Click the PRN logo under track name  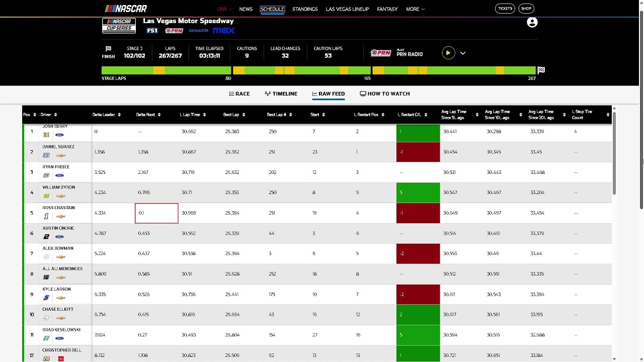click(x=174, y=31)
